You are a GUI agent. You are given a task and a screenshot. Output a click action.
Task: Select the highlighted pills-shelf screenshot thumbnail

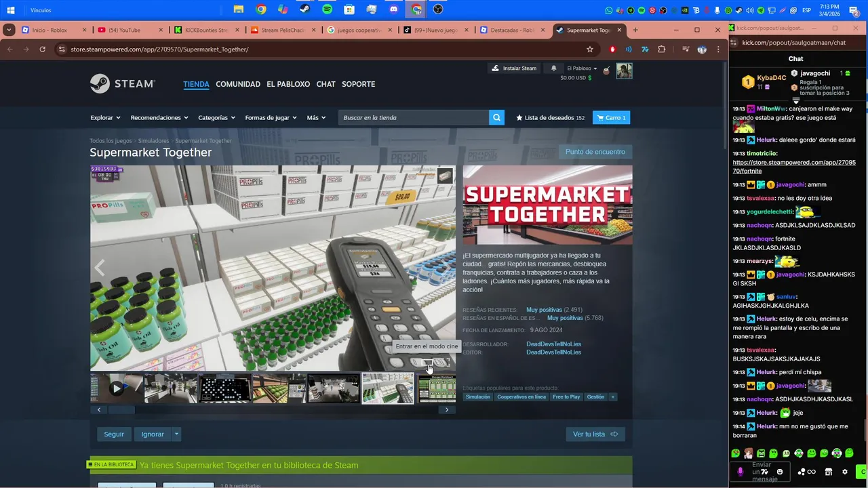[387, 388]
